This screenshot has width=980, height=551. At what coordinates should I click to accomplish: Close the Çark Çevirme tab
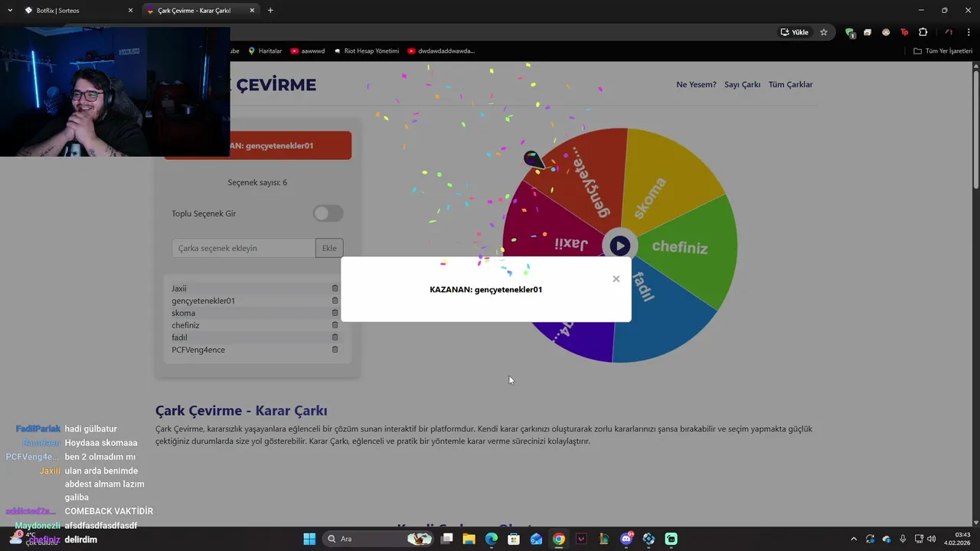pyautogui.click(x=252, y=11)
